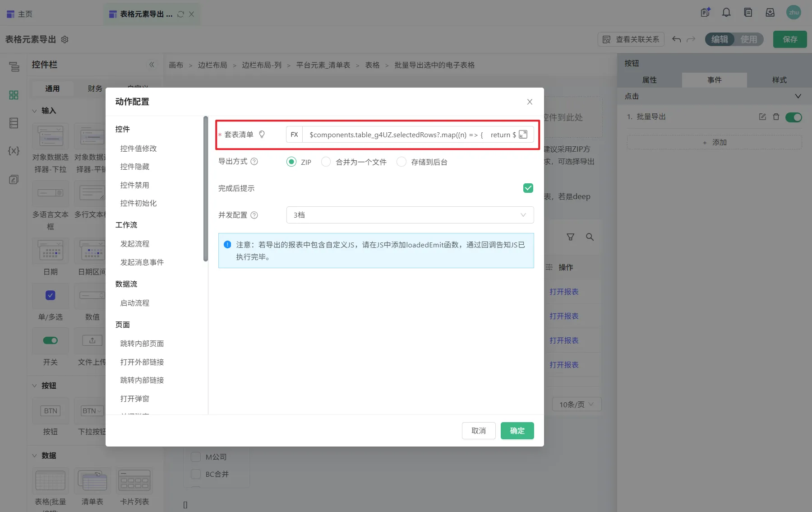Switch to the 事件 tab
812x512 pixels.
pos(715,80)
